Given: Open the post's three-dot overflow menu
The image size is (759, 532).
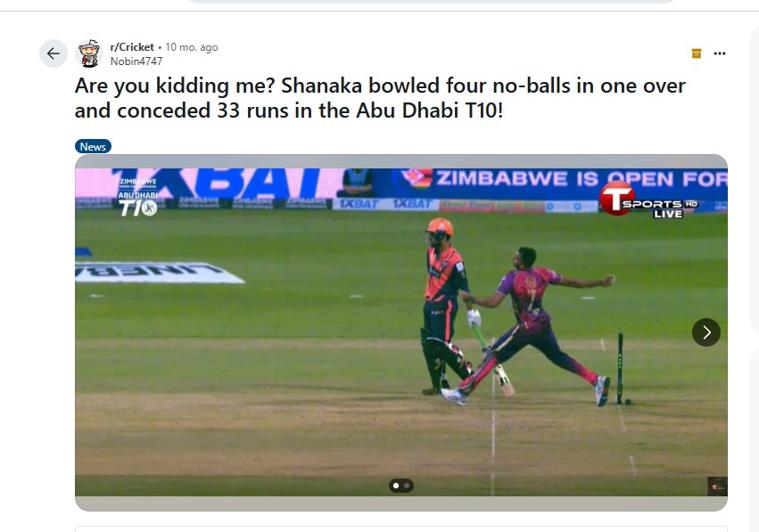Looking at the screenshot, I should tap(720, 53).
